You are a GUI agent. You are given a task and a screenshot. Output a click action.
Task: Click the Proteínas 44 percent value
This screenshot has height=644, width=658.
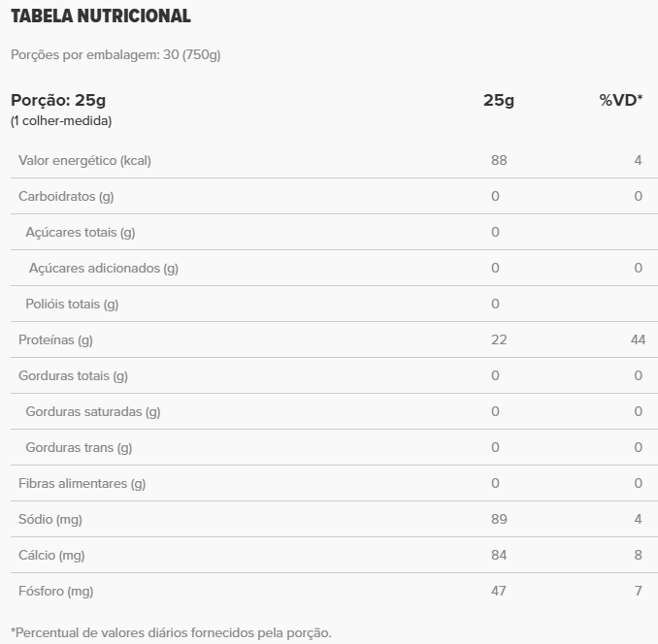tap(638, 339)
